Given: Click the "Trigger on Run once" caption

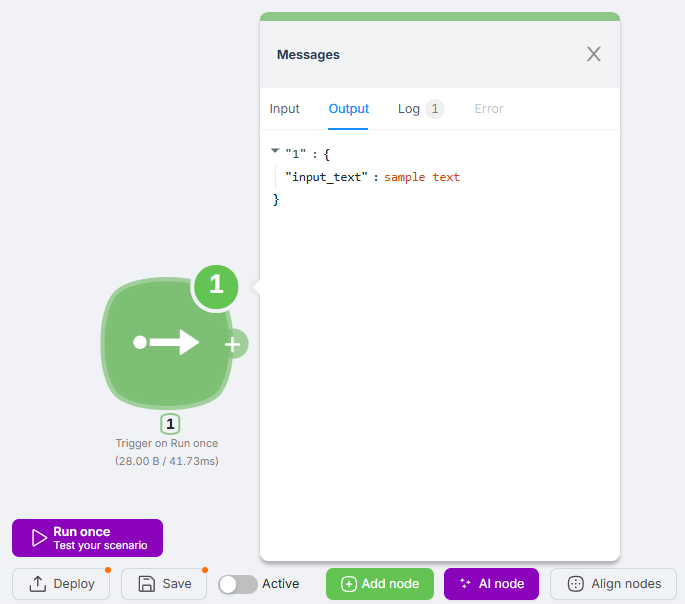Looking at the screenshot, I should (x=167, y=443).
